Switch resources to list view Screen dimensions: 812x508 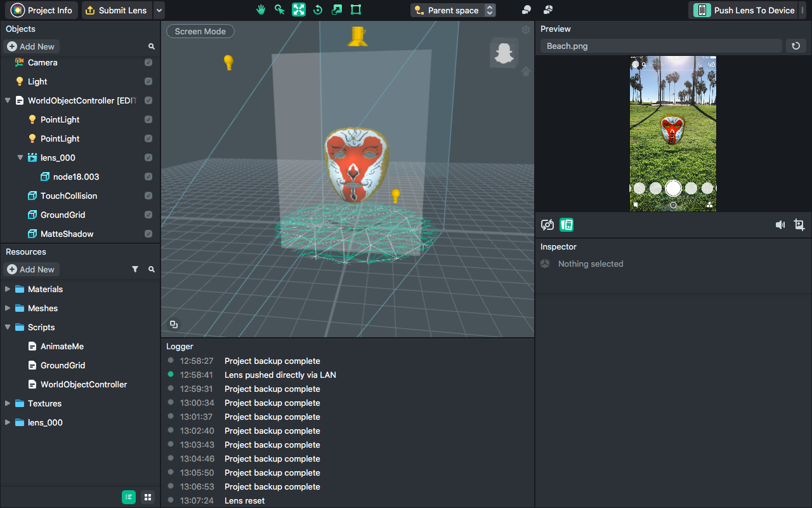[x=129, y=497]
